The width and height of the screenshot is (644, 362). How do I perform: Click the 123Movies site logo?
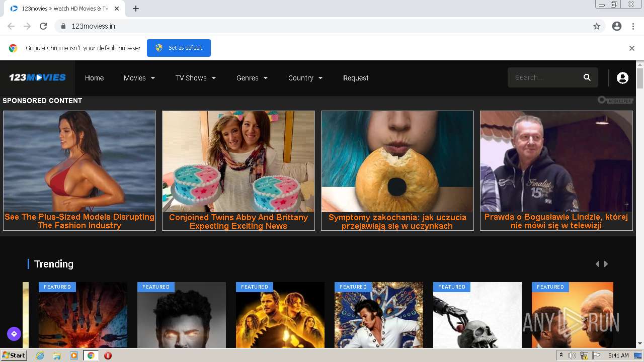(37, 77)
